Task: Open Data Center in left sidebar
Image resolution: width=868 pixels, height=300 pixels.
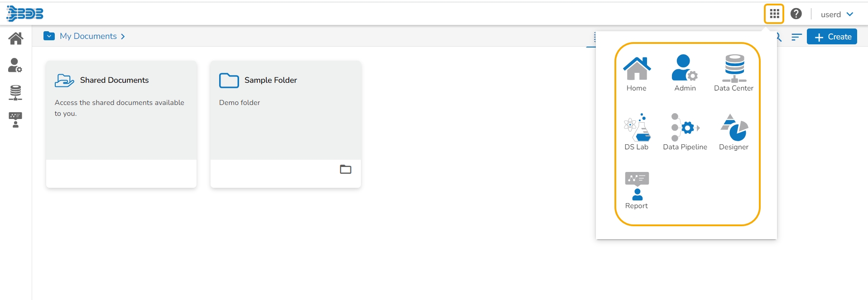Action: tap(15, 93)
